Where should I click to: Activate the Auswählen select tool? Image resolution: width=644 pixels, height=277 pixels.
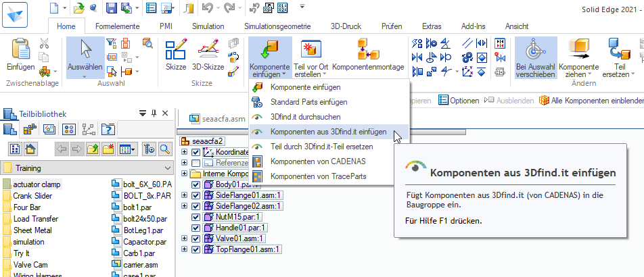click(x=85, y=57)
